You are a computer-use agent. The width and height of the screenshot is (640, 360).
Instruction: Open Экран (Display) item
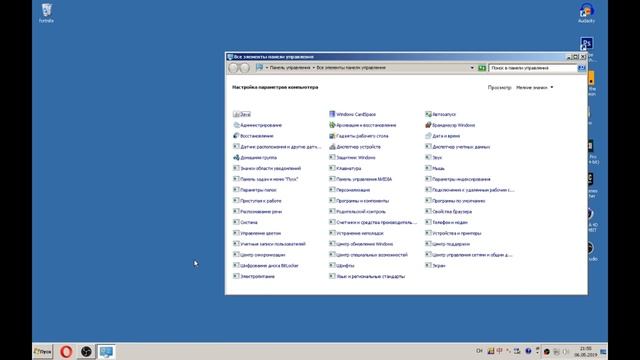[x=436, y=266]
